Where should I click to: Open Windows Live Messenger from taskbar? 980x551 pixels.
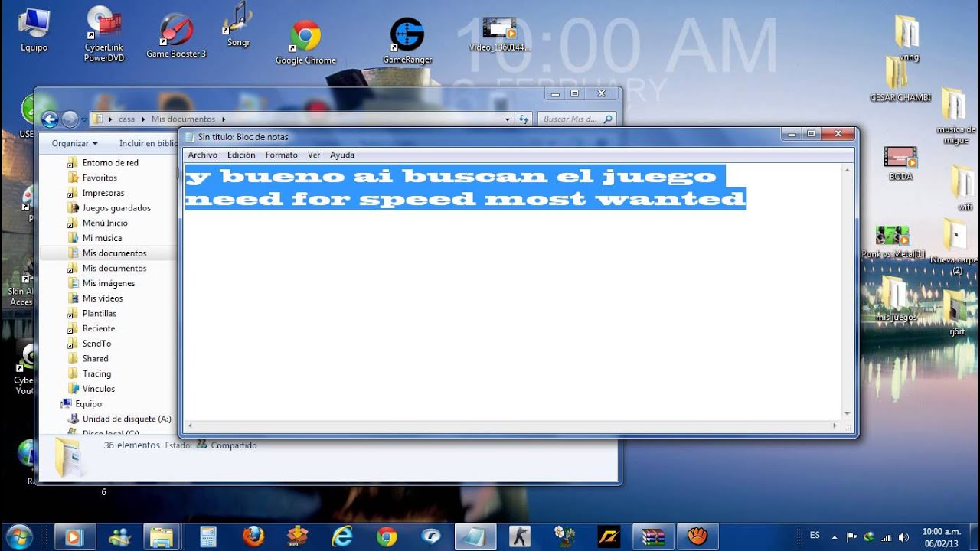[120, 536]
